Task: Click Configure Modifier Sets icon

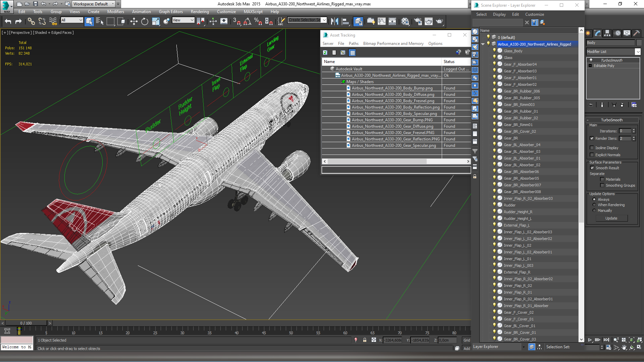Action: 634,105
